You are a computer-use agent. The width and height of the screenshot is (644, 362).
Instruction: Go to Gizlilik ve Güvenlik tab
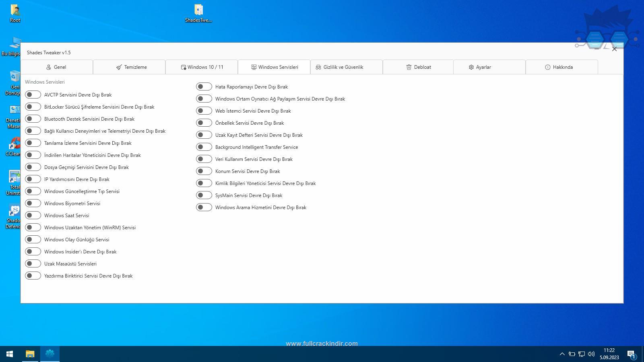(x=347, y=67)
